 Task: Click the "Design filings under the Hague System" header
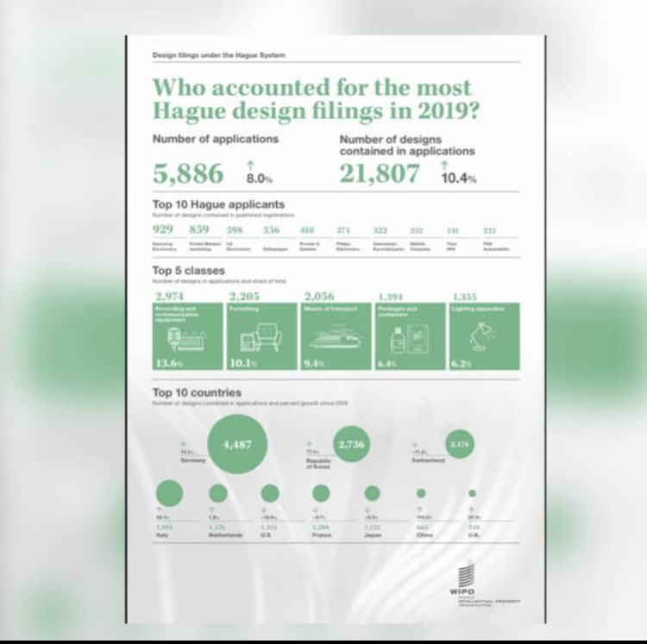pos(218,55)
